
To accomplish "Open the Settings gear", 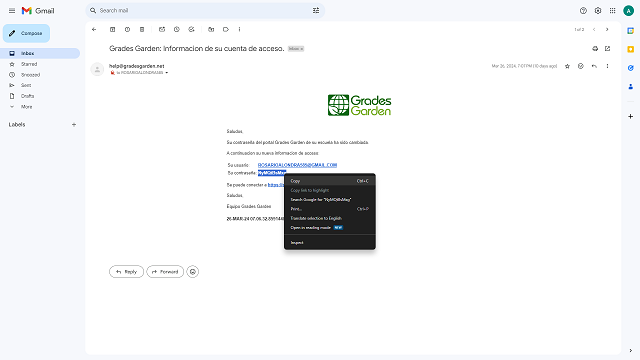I will coord(598,11).
